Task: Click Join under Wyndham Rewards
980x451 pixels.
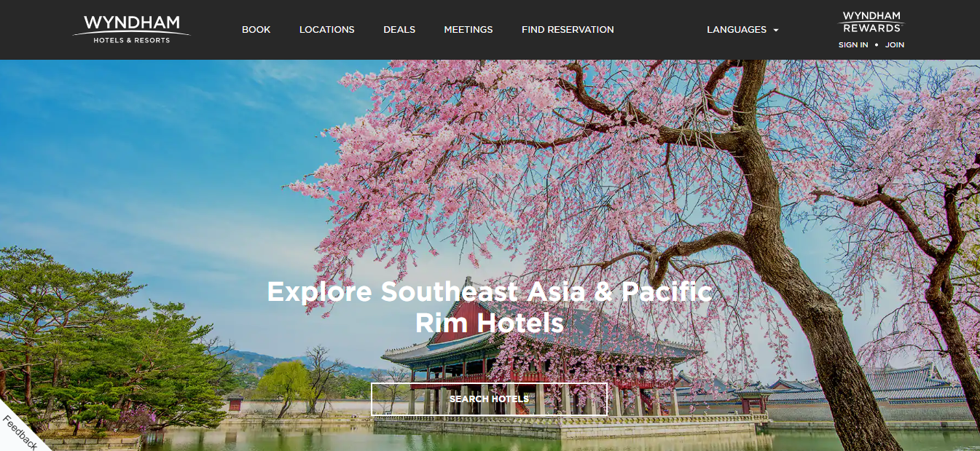Action: [x=895, y=45]
